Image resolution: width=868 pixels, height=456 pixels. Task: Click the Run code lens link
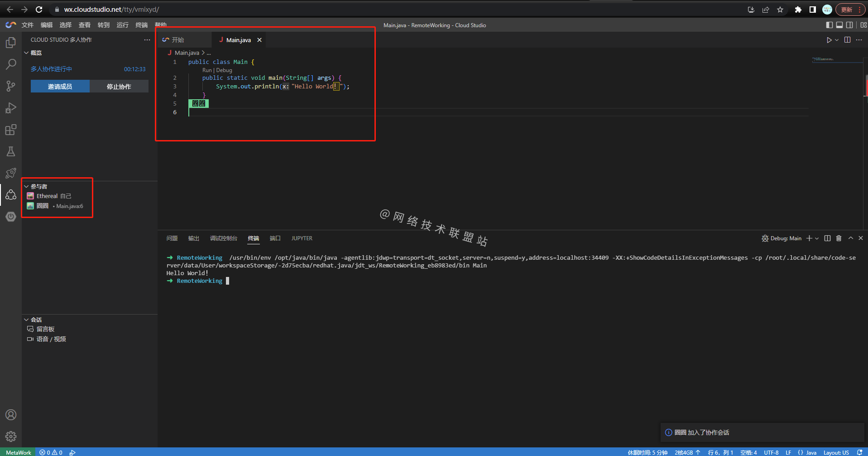click(207, 70)
